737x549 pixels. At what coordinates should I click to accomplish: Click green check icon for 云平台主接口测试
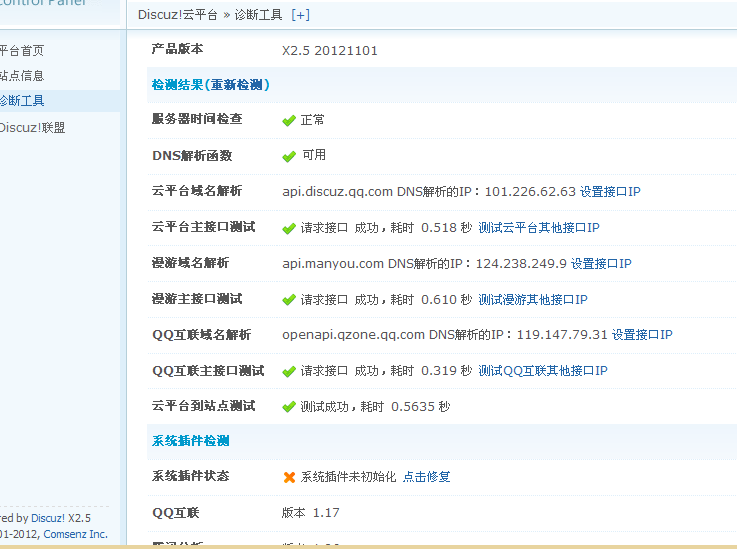click(289, 229)
